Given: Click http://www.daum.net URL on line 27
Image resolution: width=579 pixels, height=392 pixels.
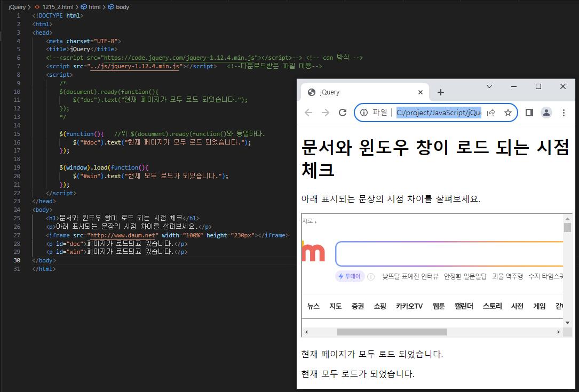Looking at the screenshot, I should coord(124,235).
